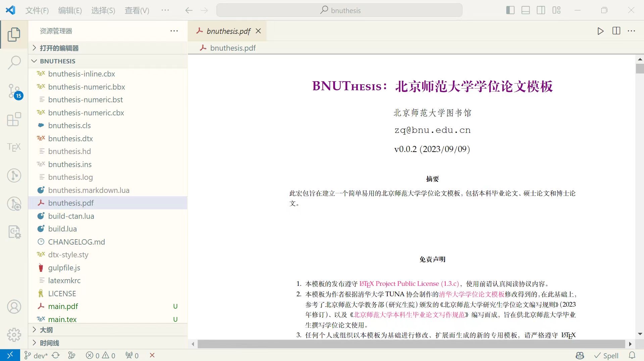Image resolution: width=644 pixels, height=361 pixels.
Task: Open latexmkrc file
Action: [x=108, y=280]
